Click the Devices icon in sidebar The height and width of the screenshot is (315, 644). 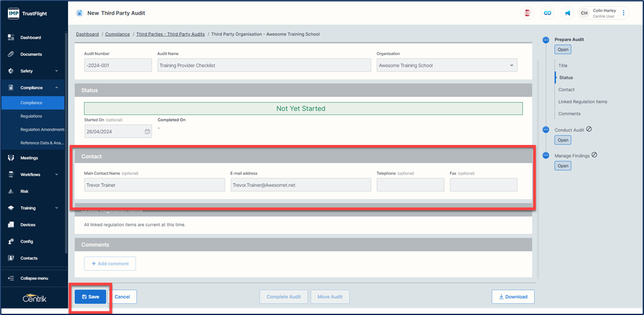click(11, 225)
